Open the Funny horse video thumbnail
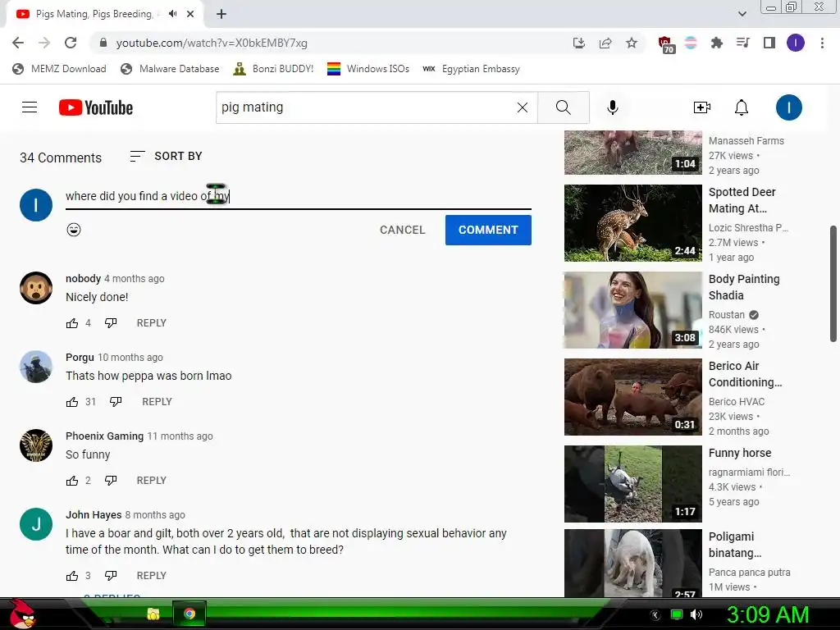 point(632,484)
